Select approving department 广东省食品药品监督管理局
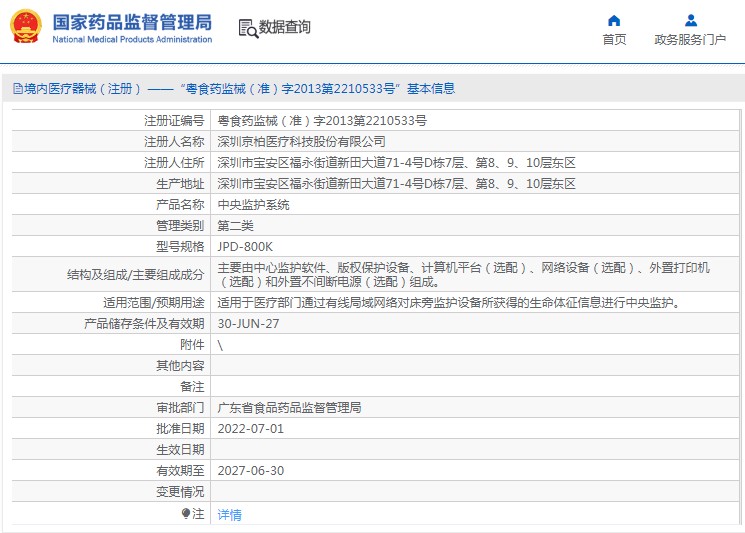 (289, 408)
